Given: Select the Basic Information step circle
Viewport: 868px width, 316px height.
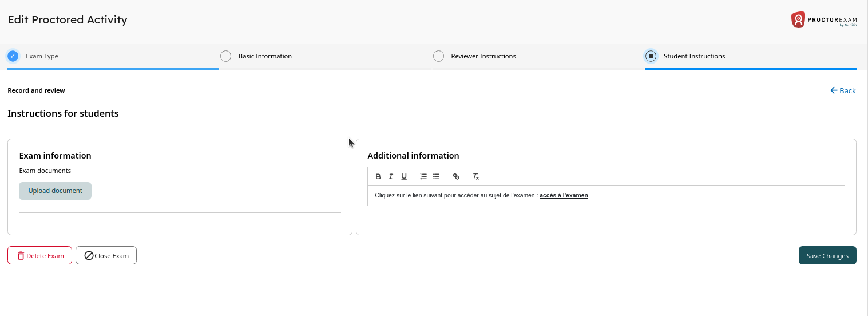Looking at the screenshot, I should tap(226, 56).
